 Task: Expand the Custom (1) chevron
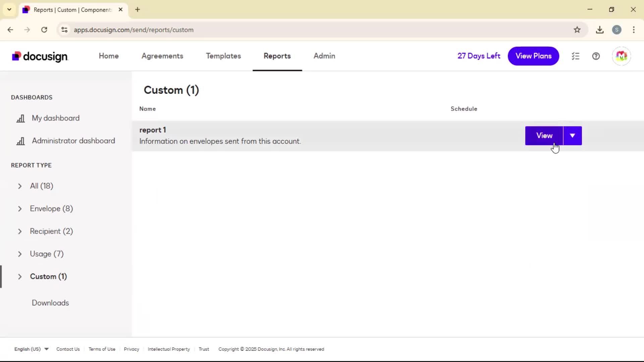(x=20, y=277)
